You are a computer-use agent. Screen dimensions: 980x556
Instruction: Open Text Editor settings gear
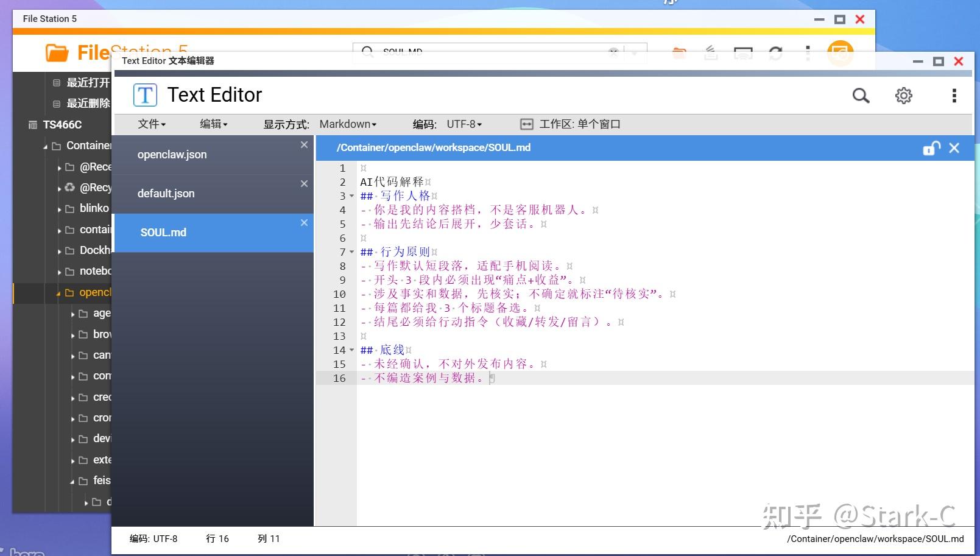pyautogui.click(x=904, y=96)
